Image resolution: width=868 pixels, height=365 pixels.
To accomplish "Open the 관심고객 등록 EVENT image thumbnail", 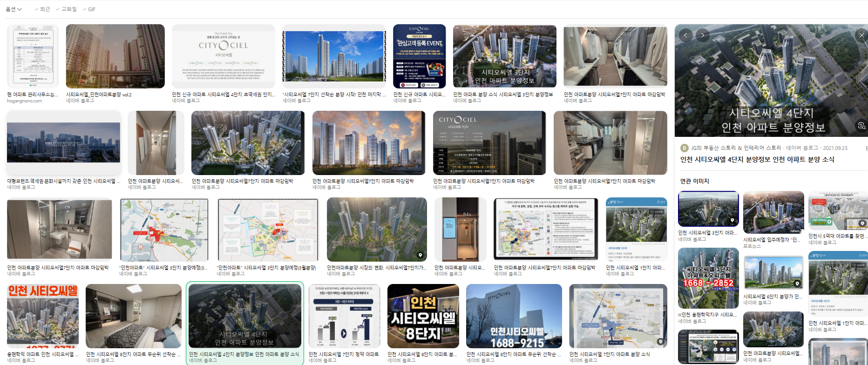I will click(420, 56).
